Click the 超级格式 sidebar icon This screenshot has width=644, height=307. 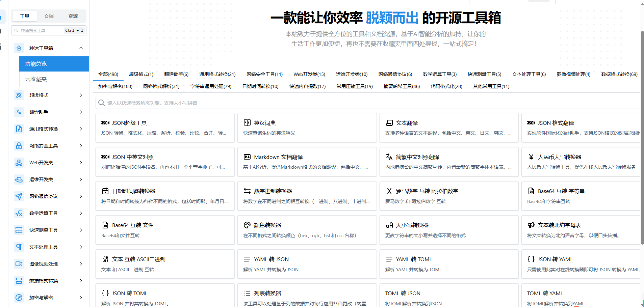19,95
